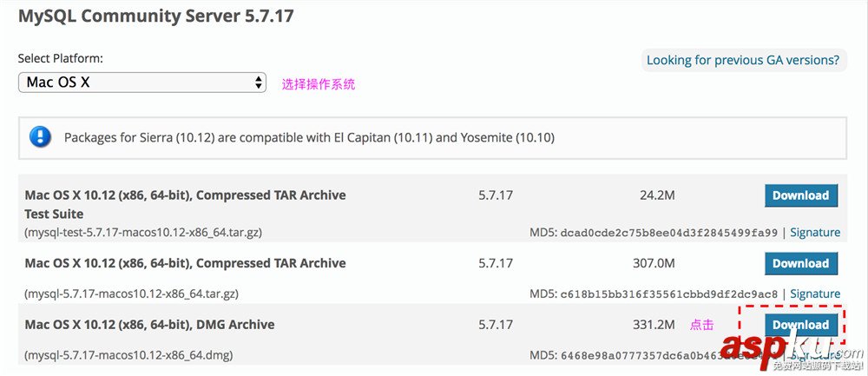
Task: Click the mysql-test-5.7.17 tar.gz filename
Action: coord(143,233)
